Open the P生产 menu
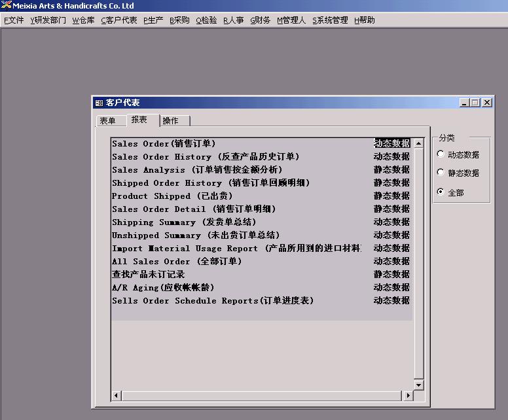Image resolution: width=508 pixels, height=420 pixels. (153, 20)
